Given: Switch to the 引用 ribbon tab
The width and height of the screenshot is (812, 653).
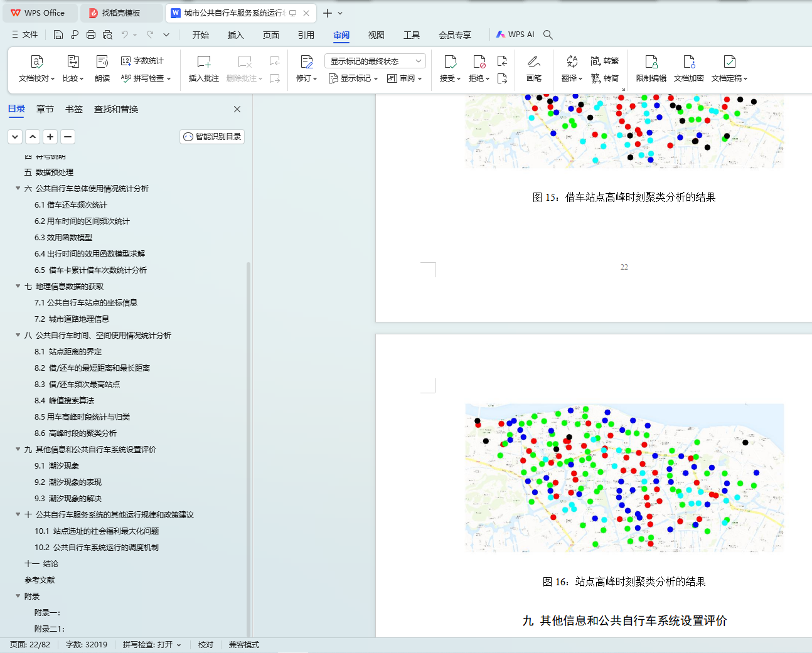Looking at the screenshot, I should click(306, 35).
